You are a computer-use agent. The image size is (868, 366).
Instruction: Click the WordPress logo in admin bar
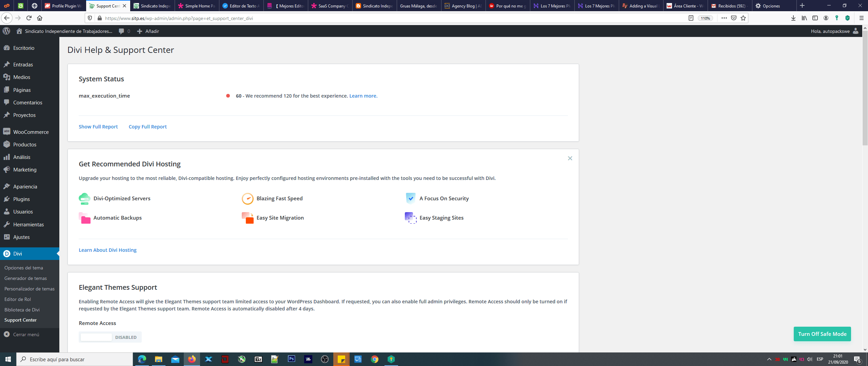tap(6, 31)
